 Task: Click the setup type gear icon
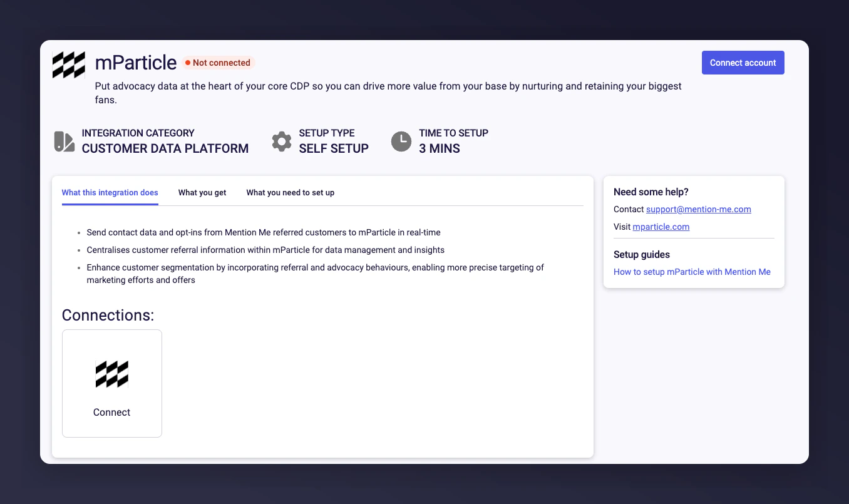[282, 141]
